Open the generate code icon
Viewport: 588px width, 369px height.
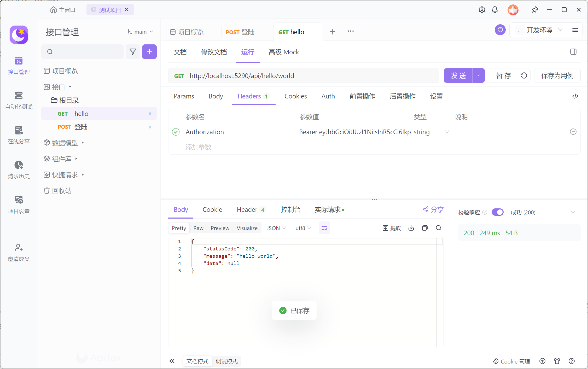click(575, 96)
